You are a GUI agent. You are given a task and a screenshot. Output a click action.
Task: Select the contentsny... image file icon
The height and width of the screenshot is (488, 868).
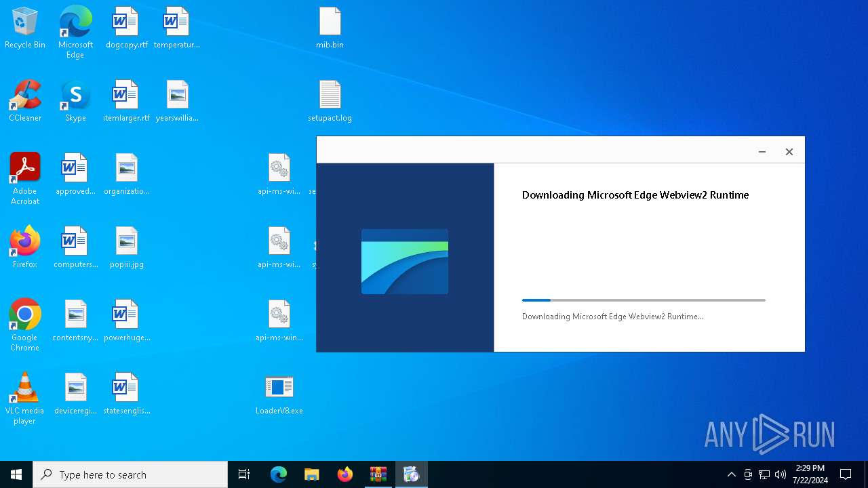coord(75,321)
